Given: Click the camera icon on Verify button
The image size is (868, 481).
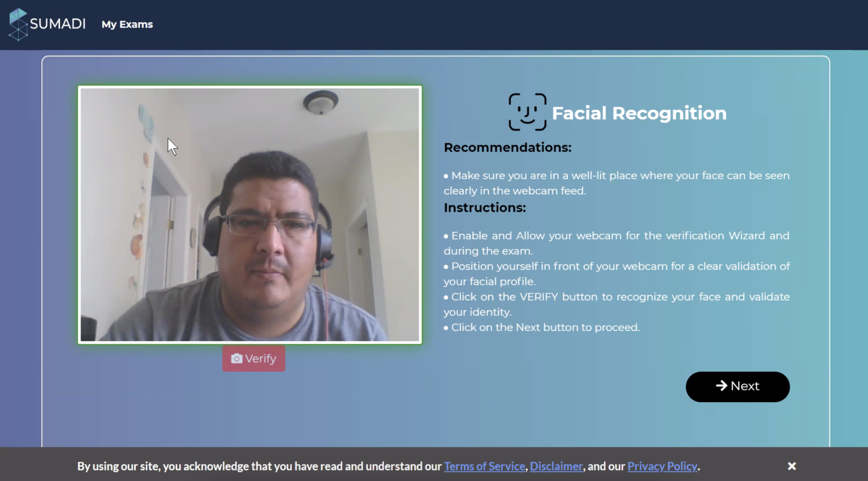Looking at the screenshot, I should [x=236, y=359].
